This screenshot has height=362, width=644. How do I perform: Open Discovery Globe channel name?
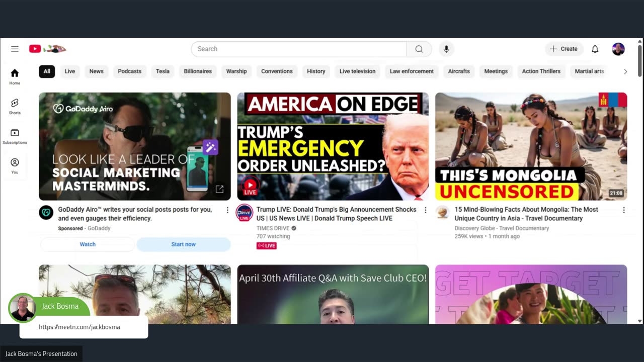[502, 228]
